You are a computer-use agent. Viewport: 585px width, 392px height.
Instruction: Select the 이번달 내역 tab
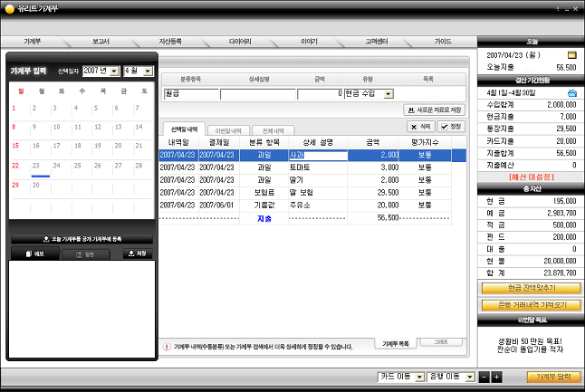click(x=228, y=131)
